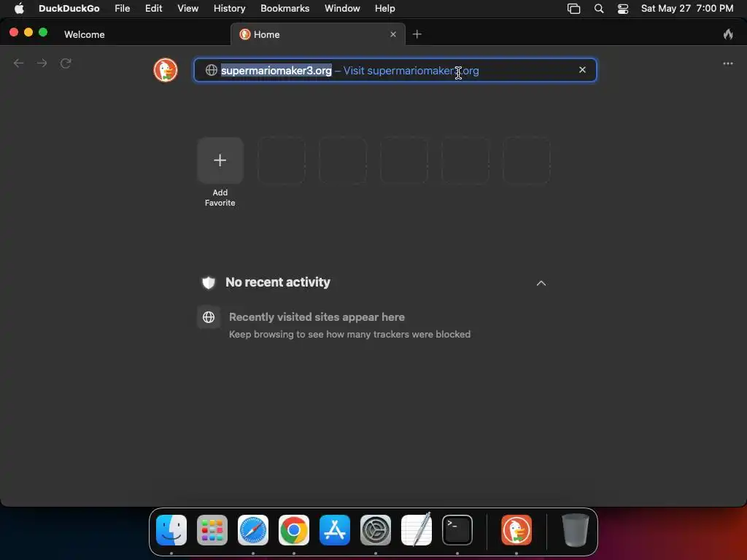
Task: Open Control Center in menu bar
Action: (623, 9)
